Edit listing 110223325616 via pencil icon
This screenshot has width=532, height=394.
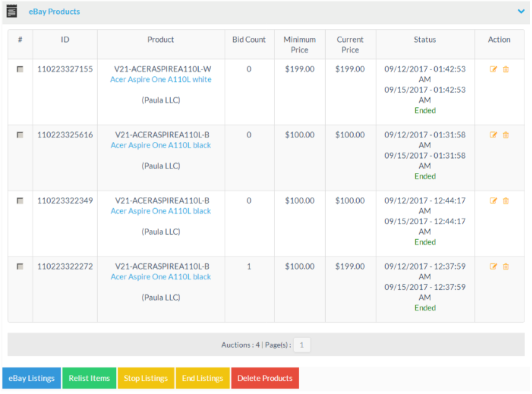[x=493, y=135]
